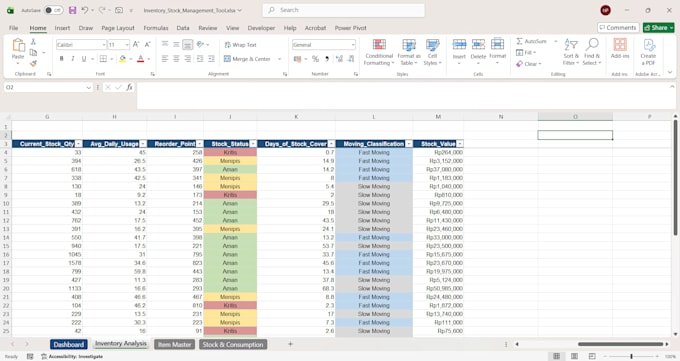Switch to Stock & Consumption sheet tab
The width and height of the screenshot is (680, 361).
[x=233, y=345]
